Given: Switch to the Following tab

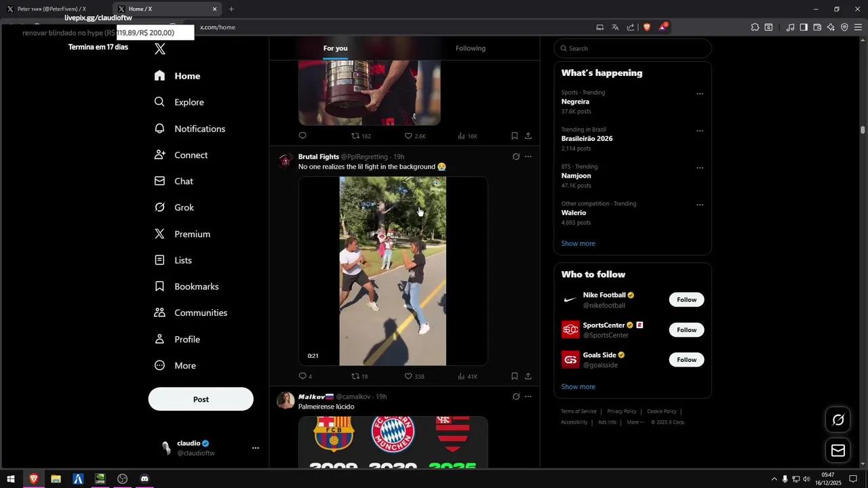Looking at the screenshot, I should (x=470, y=48).
